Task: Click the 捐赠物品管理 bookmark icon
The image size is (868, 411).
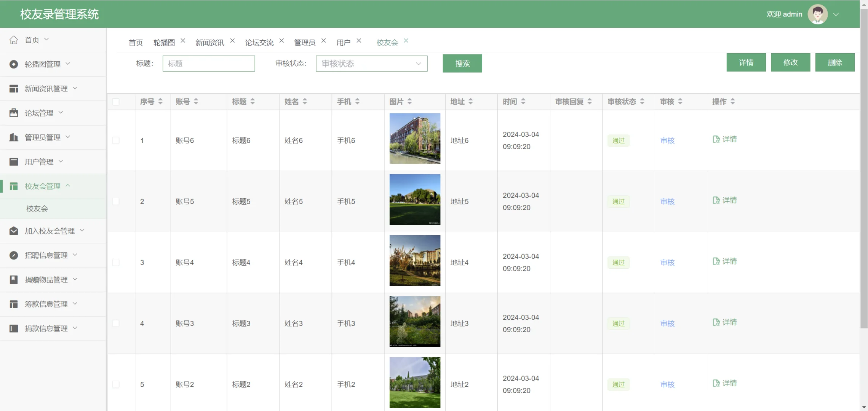Action: 14,279
